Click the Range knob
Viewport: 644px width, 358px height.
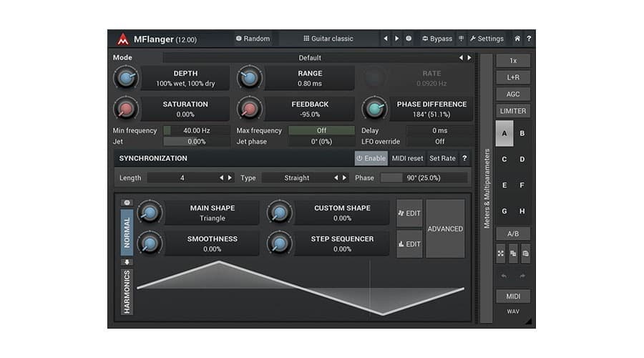249,77
